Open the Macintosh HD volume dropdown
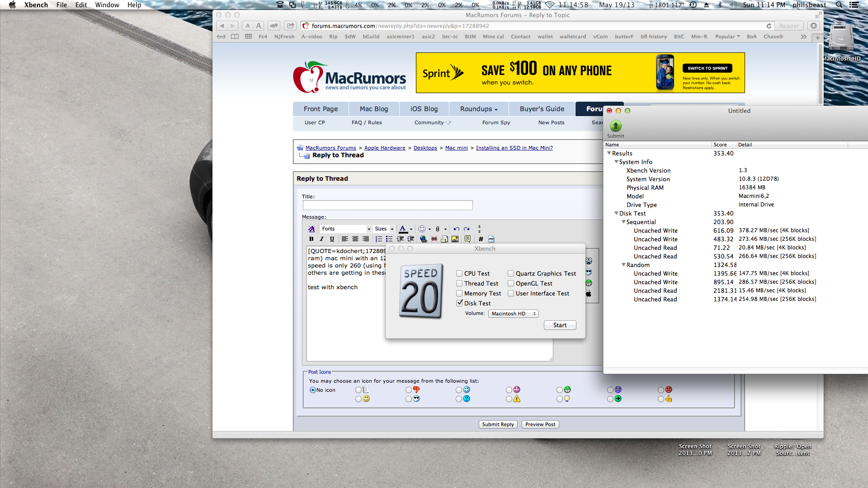Screen dimensions: 868x488 [513, 314]
